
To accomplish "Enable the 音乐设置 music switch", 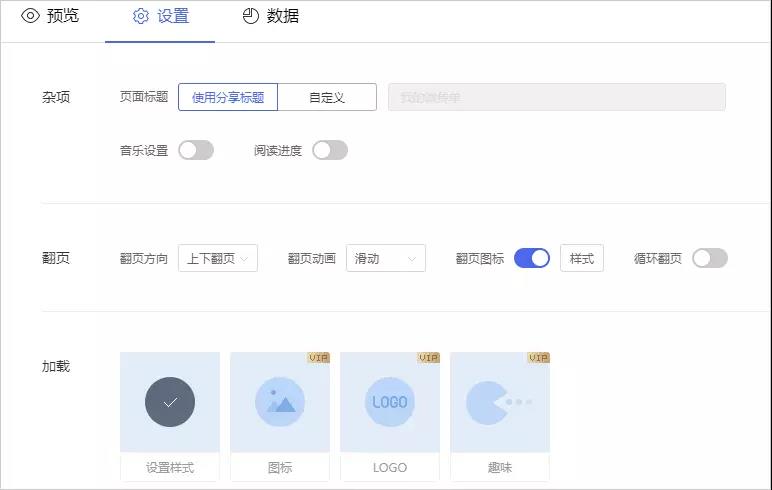I will [196, 150].
